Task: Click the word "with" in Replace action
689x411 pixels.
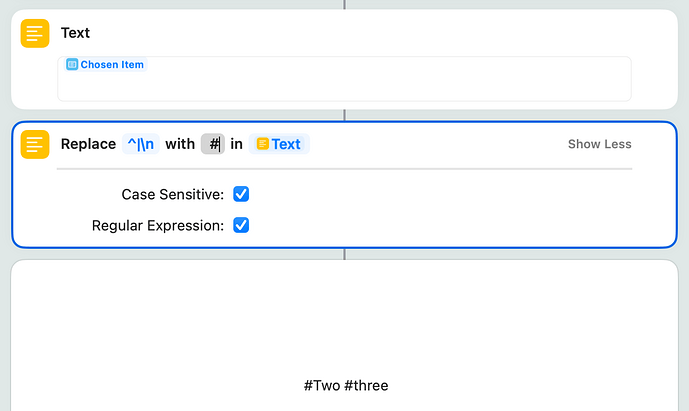Action: [x=180, y=144]
